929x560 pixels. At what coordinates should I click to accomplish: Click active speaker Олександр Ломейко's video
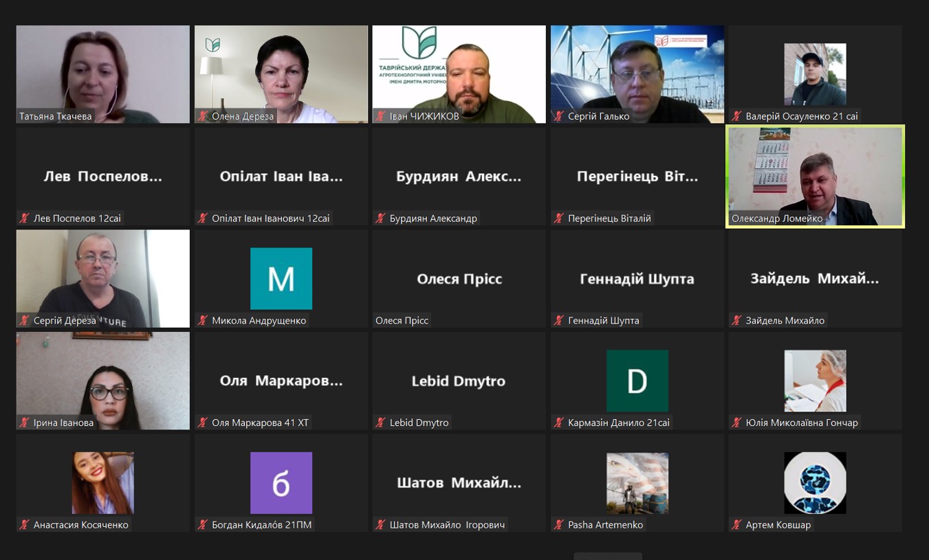point(816,177)
